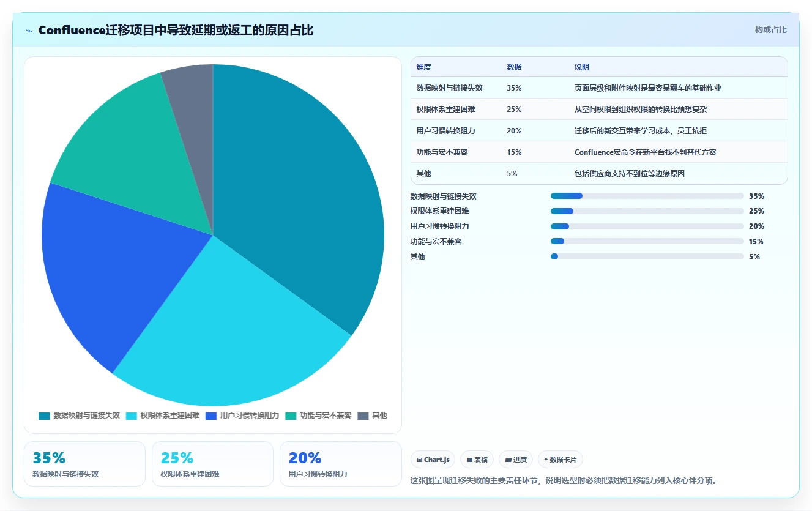This screenshot has height=511, width=812.
Task: Click the title Confluence迁移项目中导致延期或返工的原因占比
Action: 176,31
